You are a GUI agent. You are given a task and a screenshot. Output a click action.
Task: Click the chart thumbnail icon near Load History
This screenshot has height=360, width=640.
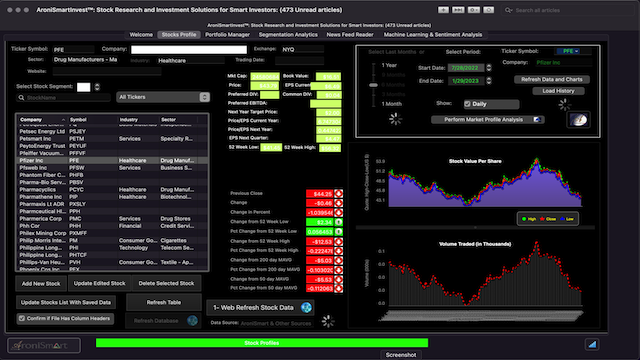click(578, 120)
